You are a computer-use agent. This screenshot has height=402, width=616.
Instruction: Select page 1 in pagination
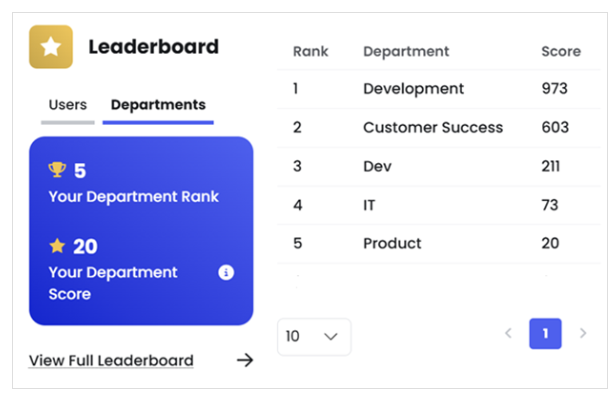click(x=545, y=334)
